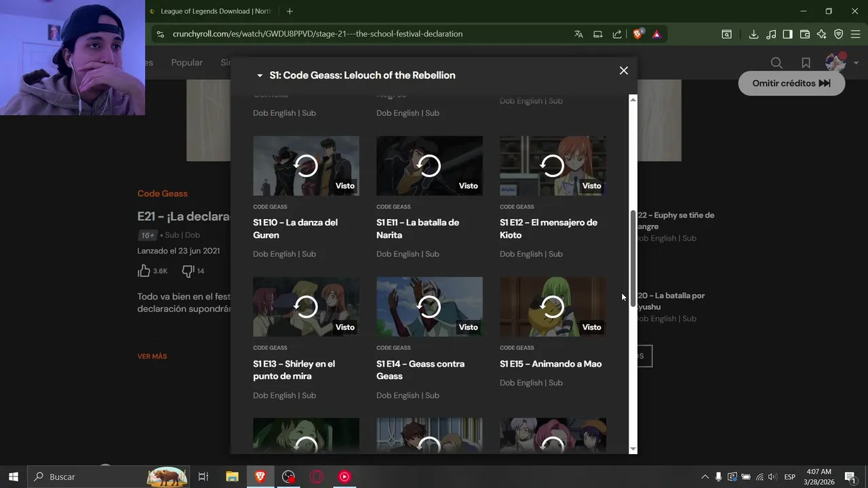Open the Code Geass series link
868x488 pixels.
tap(162, 193)
